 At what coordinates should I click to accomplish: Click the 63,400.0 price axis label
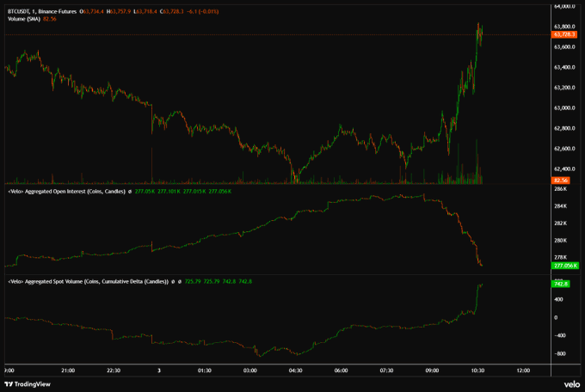[564, 68]
